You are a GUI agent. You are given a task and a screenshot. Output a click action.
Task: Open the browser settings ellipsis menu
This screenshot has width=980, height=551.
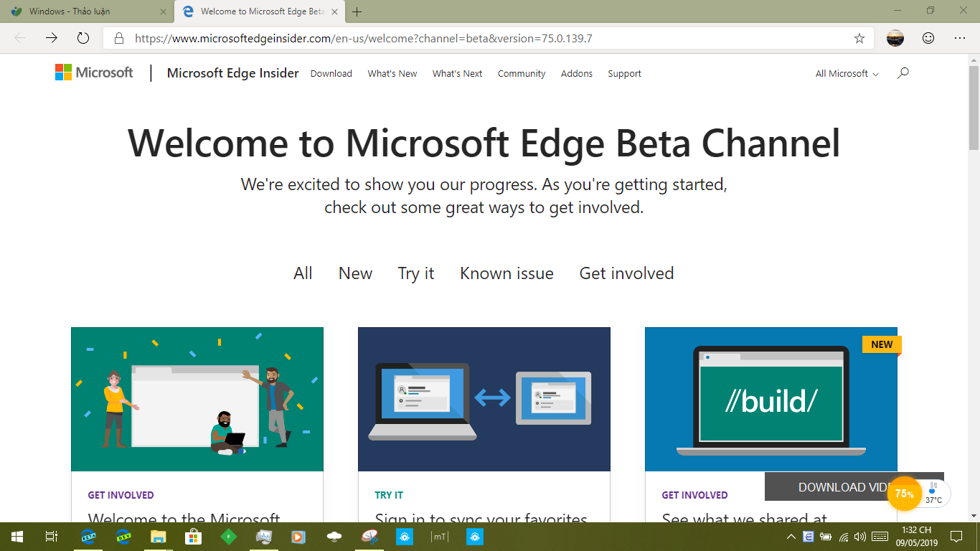point(960,38)
